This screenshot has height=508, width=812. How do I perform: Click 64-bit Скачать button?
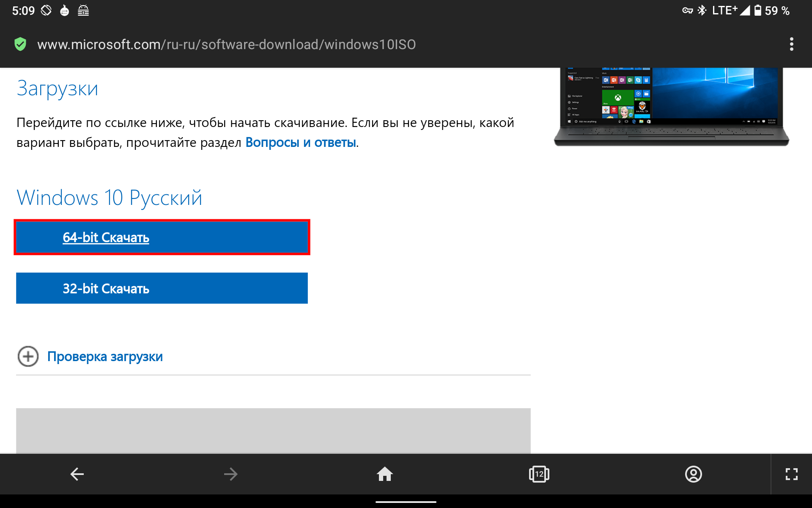[162, 237]
